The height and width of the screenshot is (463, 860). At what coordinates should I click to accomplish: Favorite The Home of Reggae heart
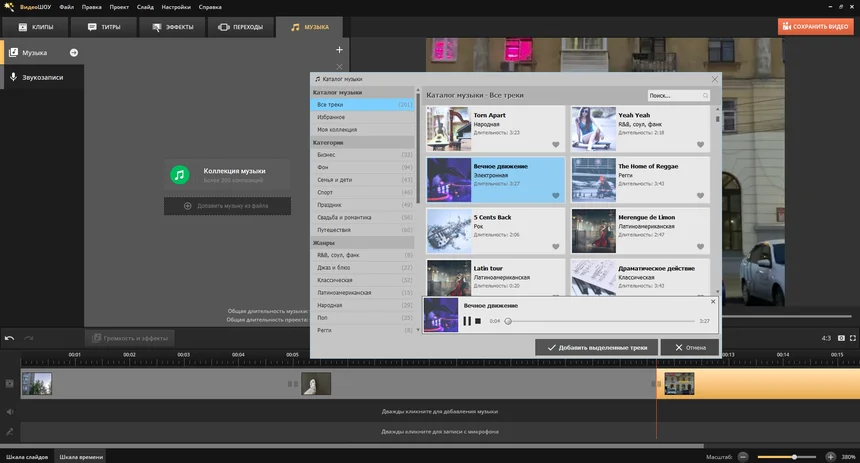[x=700, y=196]
